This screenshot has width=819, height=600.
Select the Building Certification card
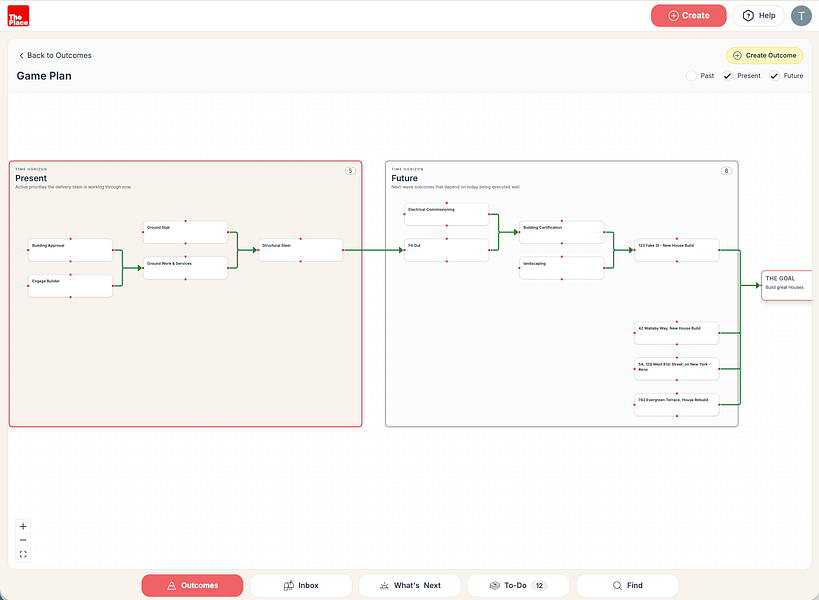point(561,232)
